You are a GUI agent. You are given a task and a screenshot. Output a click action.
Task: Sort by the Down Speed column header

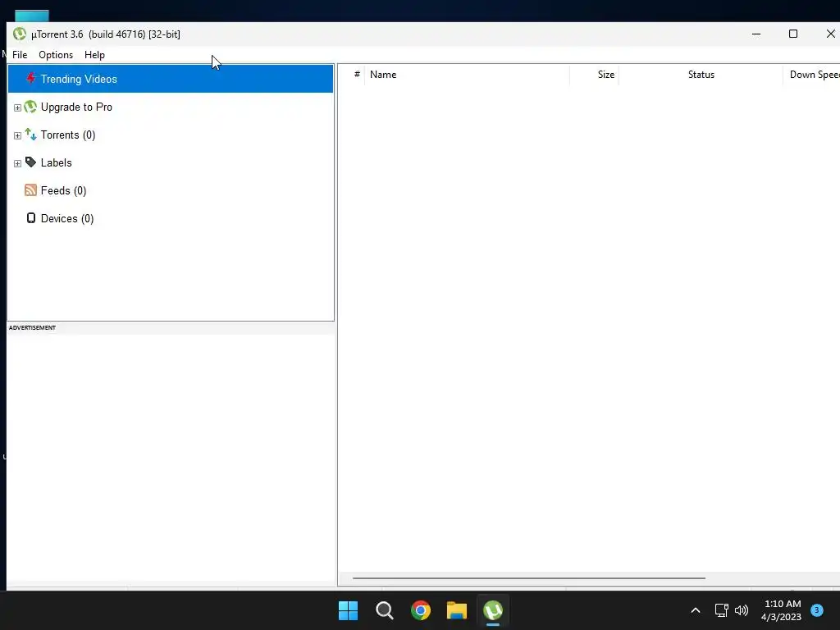811,75
